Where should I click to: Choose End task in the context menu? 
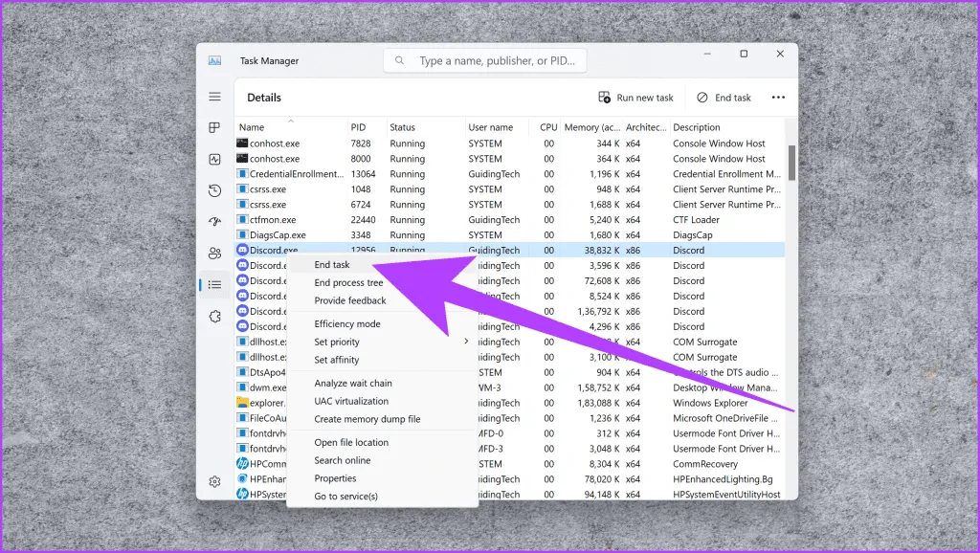pos(332,265)
